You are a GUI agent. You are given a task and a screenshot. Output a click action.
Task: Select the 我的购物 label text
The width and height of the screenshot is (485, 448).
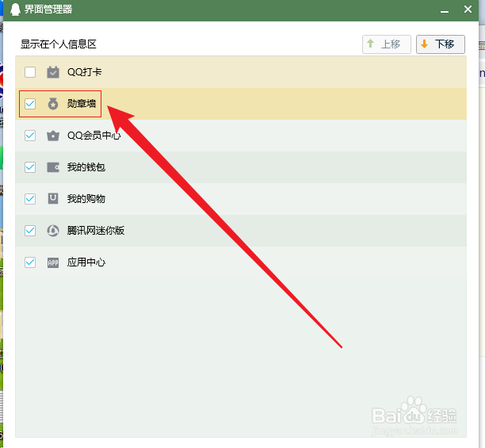coord(86,199)
